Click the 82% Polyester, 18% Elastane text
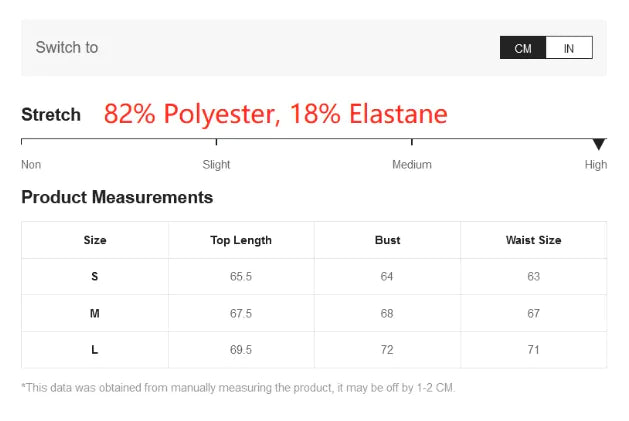Viewport: 629px width, 421px height. (275, 114)
